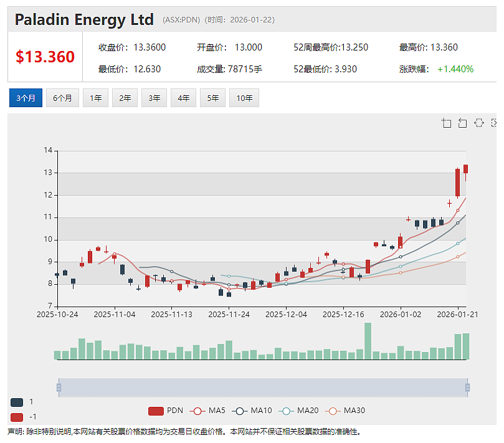This screenshot has height=443, width=504.
Task: Click the (ASX:PDN) ticker text
Action: (181, 20)
